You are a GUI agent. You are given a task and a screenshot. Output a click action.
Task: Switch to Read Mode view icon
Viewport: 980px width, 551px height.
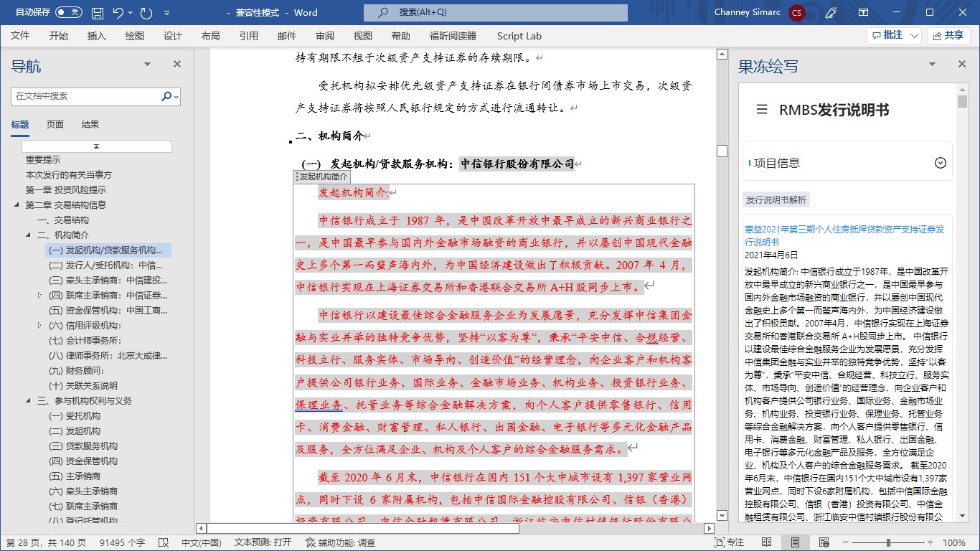coord(767,543)
